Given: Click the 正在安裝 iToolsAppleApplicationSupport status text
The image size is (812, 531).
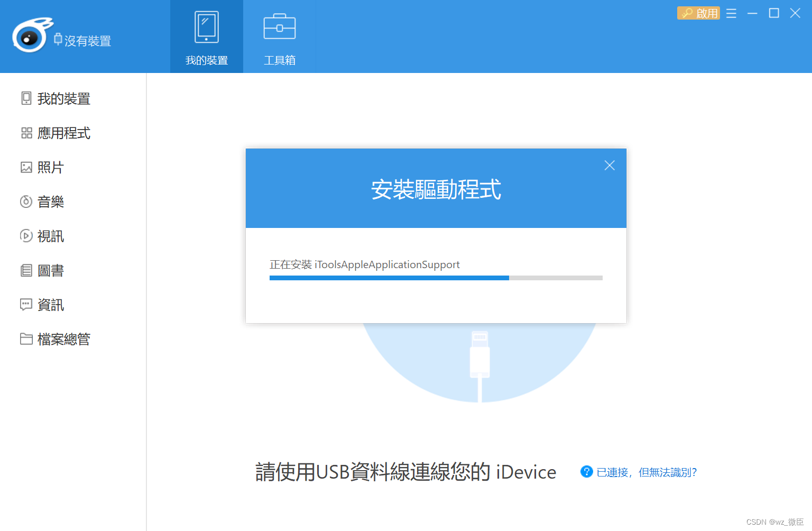Looking at the screenshot, I should point(365,264).
